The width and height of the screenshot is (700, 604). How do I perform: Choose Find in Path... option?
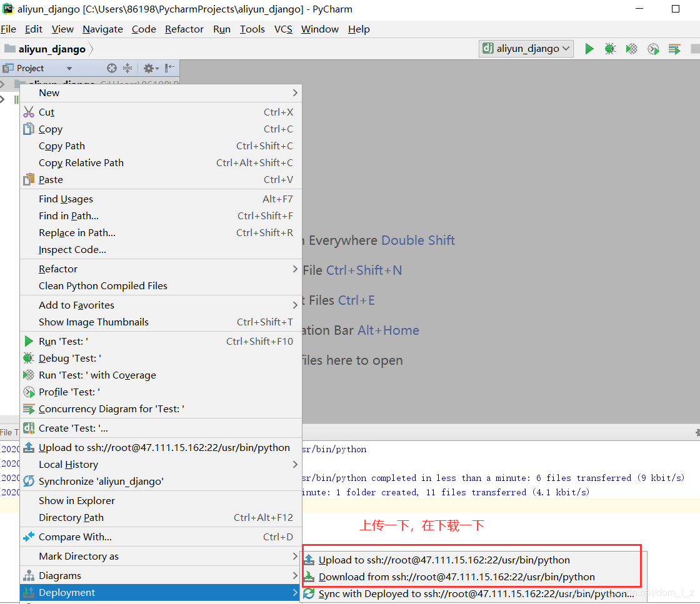[x=161, y=216]
